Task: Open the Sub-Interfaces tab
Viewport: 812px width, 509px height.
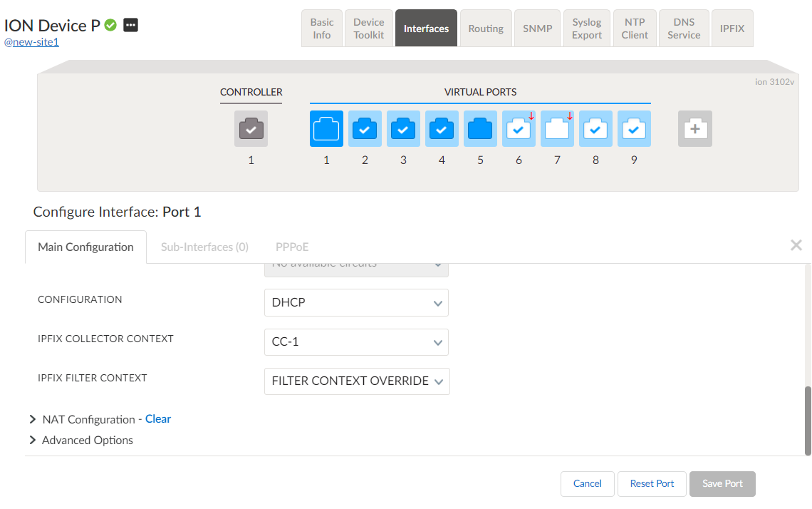Action: point(204,247)
